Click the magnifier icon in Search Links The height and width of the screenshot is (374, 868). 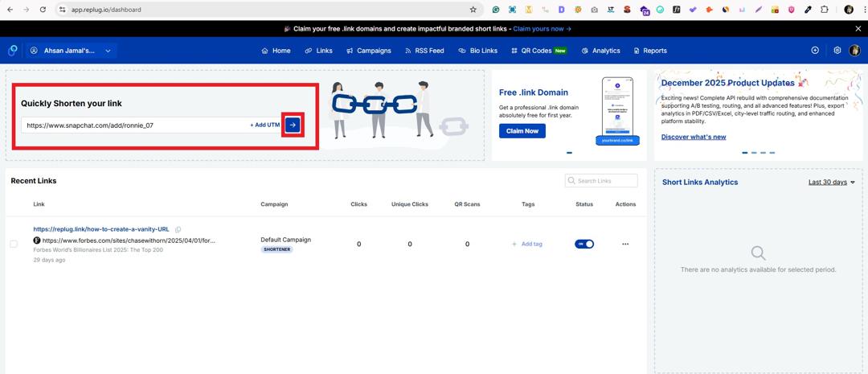coord(571,181)
